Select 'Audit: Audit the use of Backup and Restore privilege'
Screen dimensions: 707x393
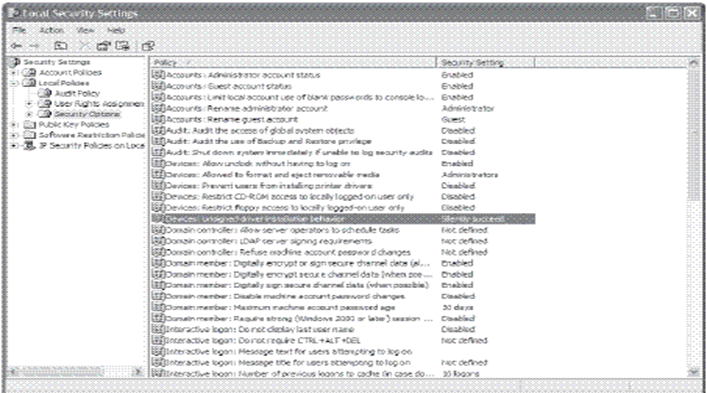(x=268, y=141)
